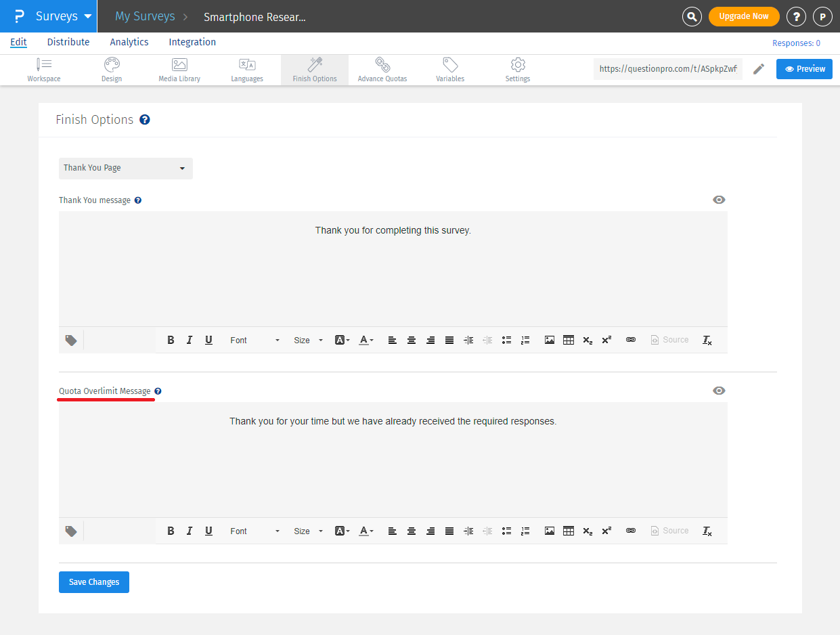Toggle Bold in Quota Overlimit Message editor
The height and width of the screenshot is (635, 840).
171,531
